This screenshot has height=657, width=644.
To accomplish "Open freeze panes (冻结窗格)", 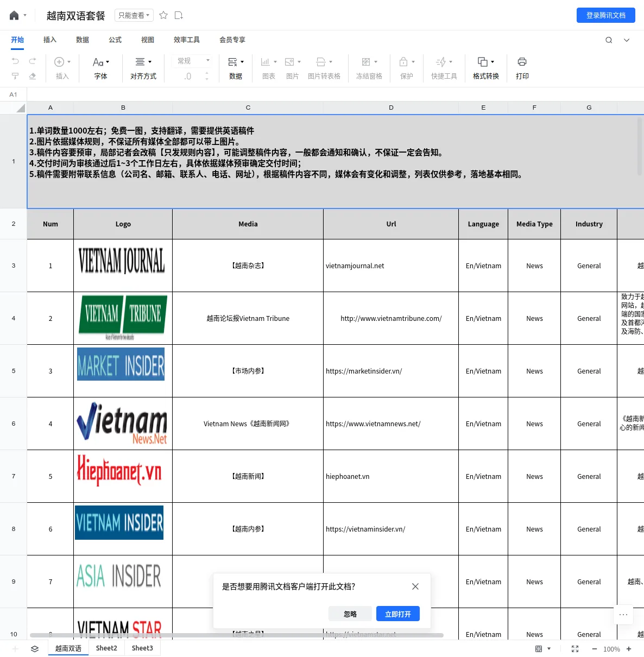I will point(369,68).
